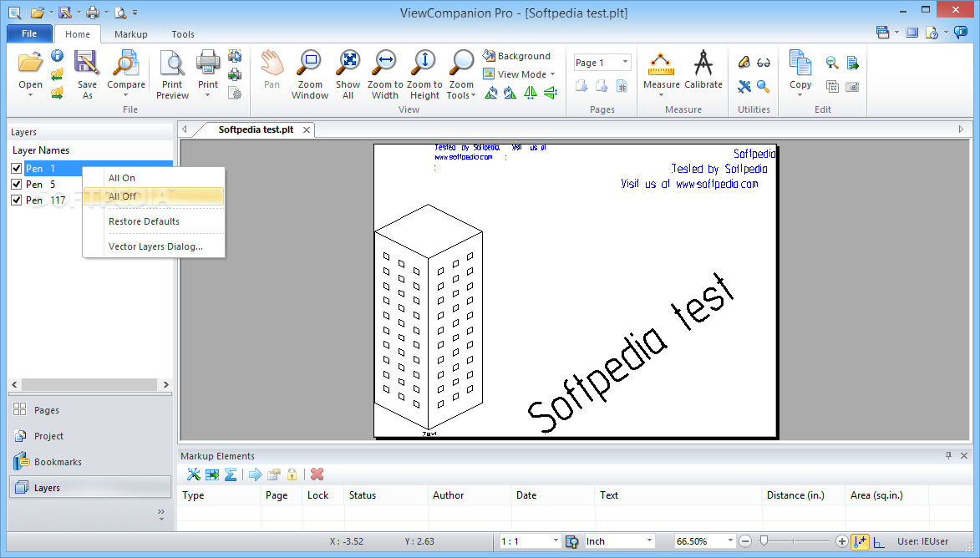Click the blue arrow icon in Markup Elements
980x558 pixels.
[x=255, y=474]
